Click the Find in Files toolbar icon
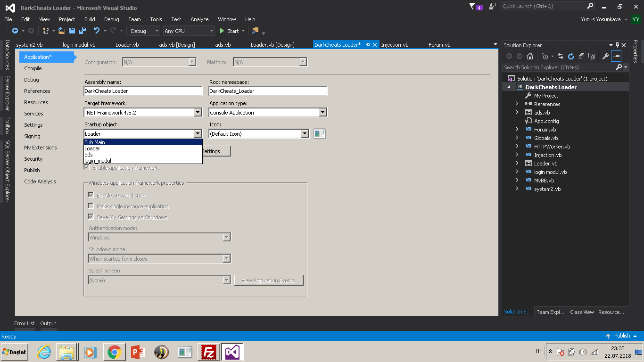644x362 pixels. (x=255, y=31)
